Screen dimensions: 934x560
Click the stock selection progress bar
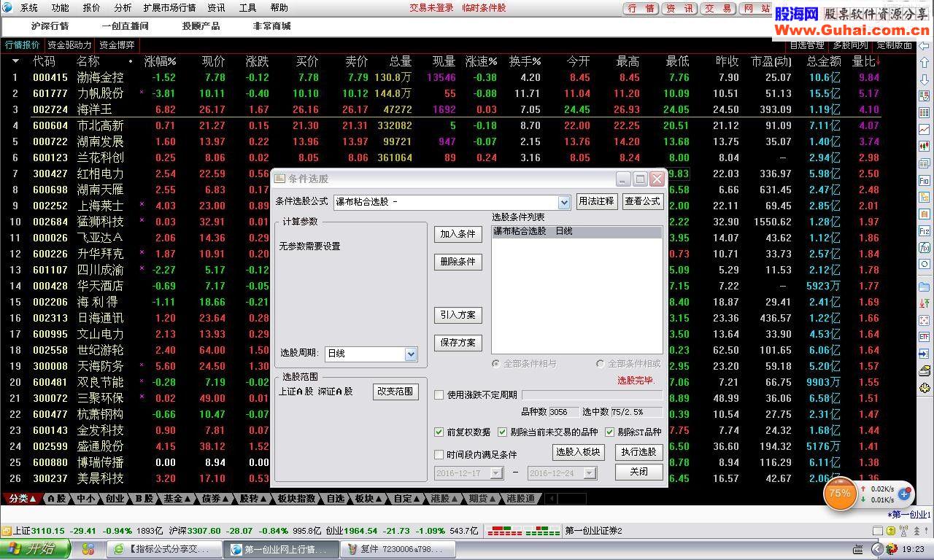pos(592,394)
